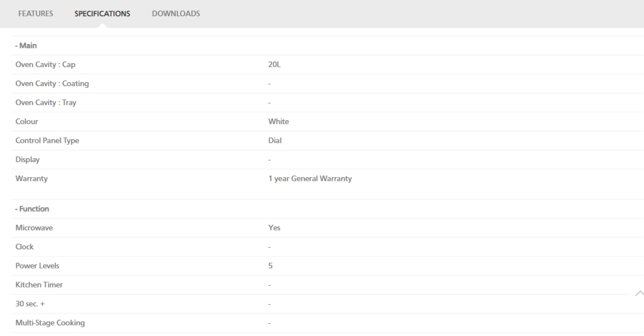Click the Power Levels label
Screen dimensions: 644x336
tap(37, 266)
